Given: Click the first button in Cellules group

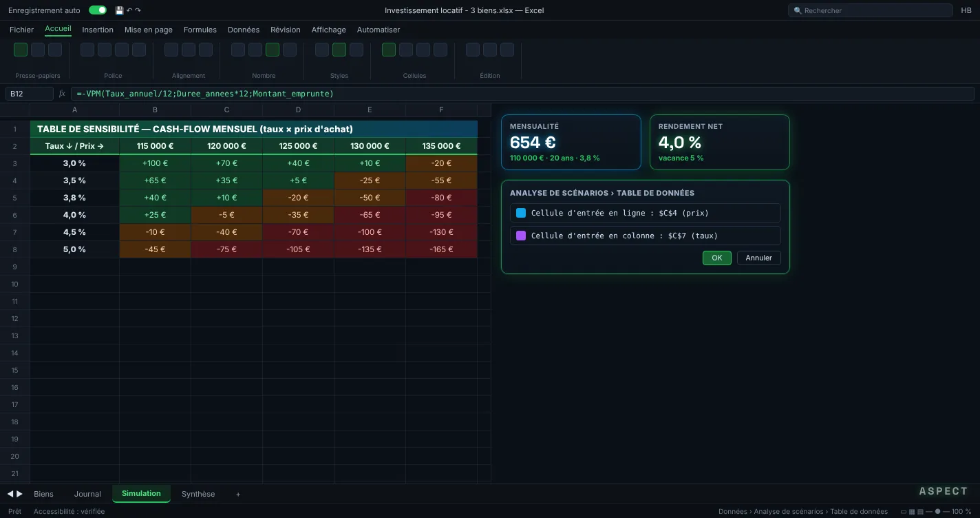Looking at the screenshot, I should [x=389, y=50].
